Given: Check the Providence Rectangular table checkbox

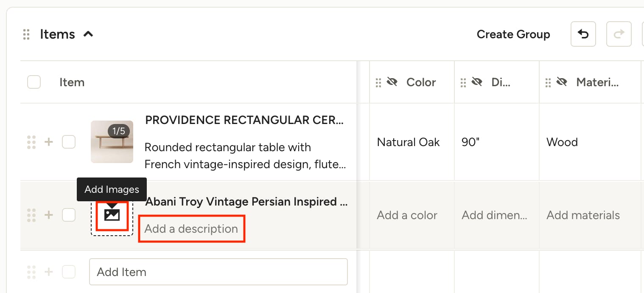Looking at the screenshot, I should coord(69,142).
